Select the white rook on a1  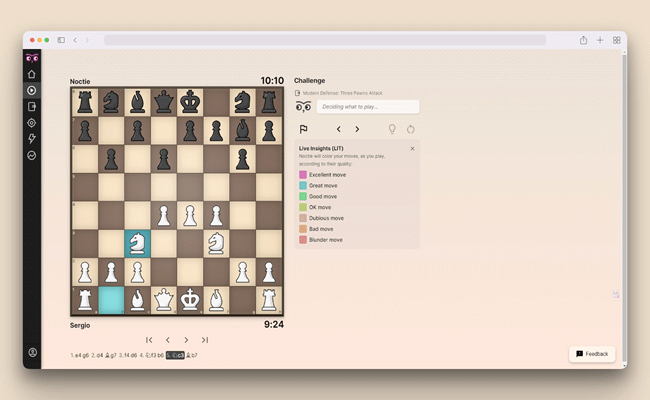[x=85, y=300]
